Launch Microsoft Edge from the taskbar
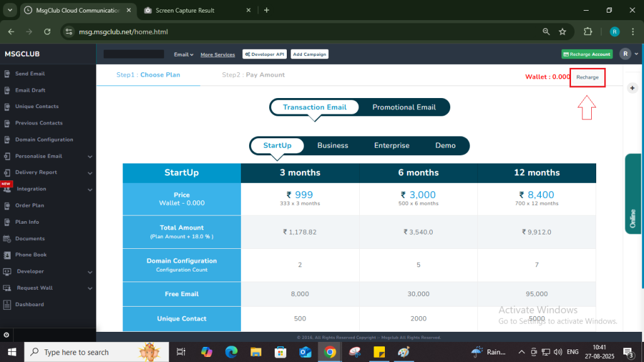644x362 pixels. click(x=231, y=352)
